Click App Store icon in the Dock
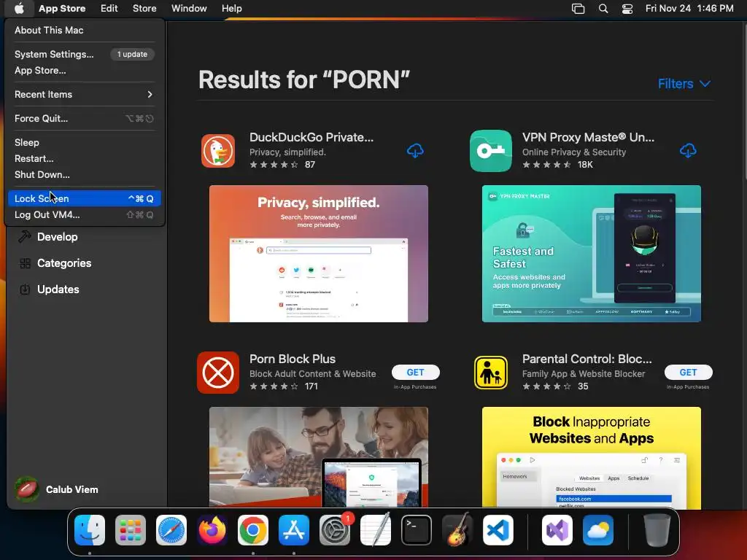747x560 pixels. (294, 530)
